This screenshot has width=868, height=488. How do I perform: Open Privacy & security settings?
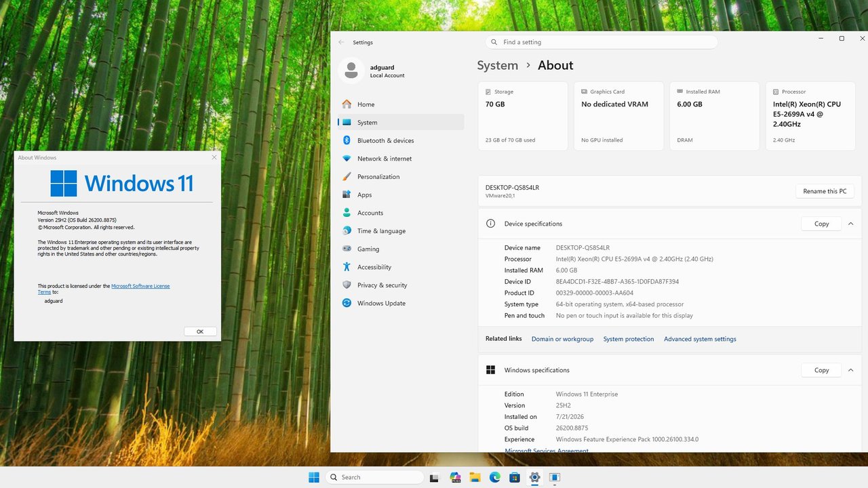[x=401, y=285]
